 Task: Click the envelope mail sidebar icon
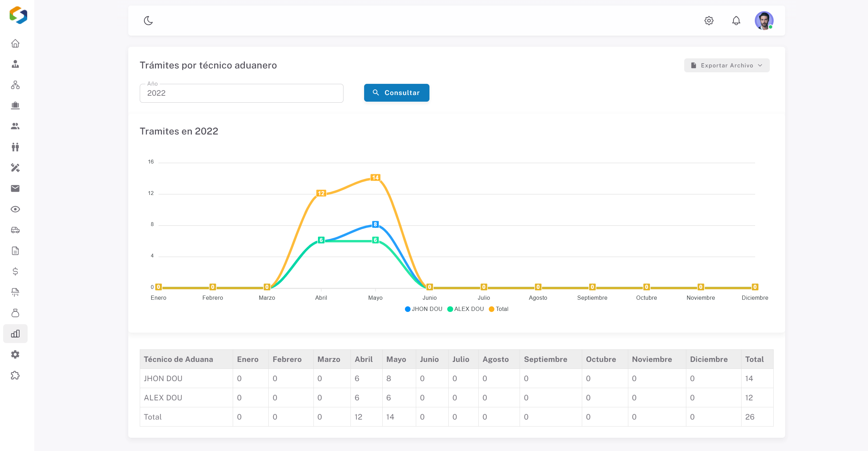click(15, 189)
